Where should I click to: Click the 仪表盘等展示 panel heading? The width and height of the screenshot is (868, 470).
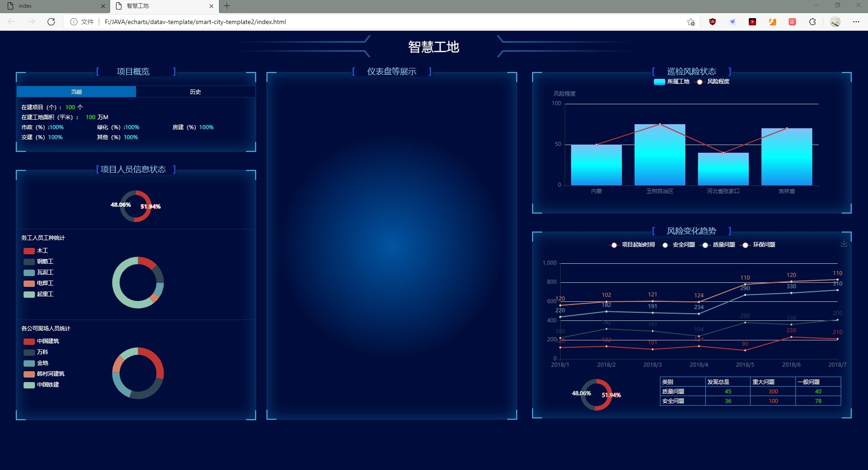[x=392, y=72]
